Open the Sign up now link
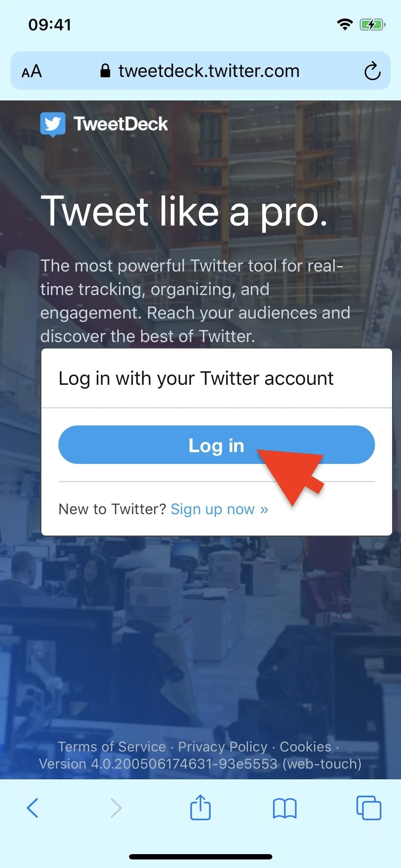 click(x=219, y=509)
